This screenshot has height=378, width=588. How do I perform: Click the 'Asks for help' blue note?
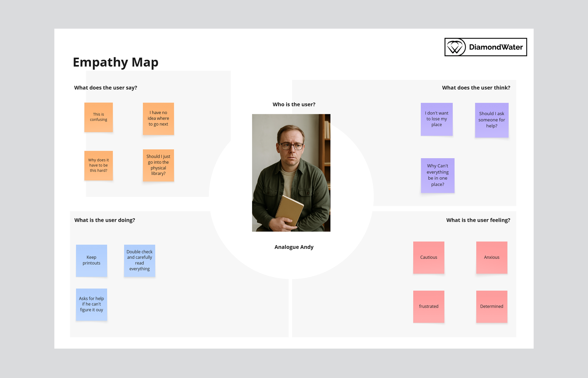91,304
